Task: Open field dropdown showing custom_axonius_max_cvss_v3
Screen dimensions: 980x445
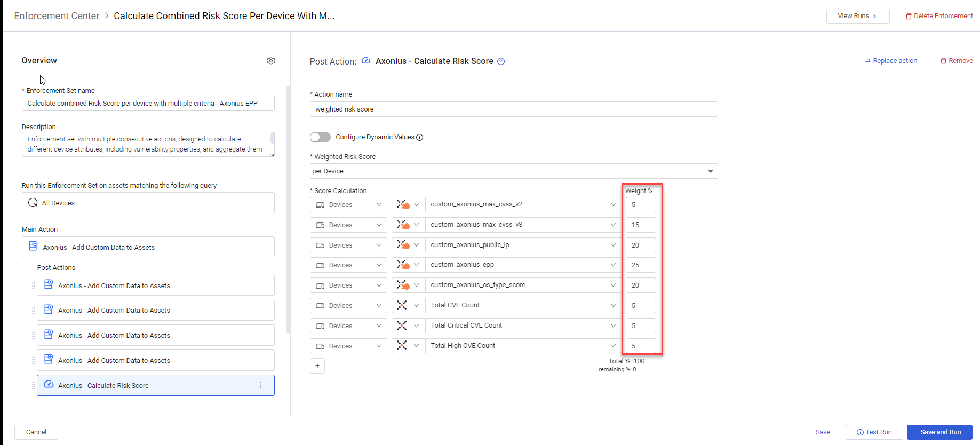Action: [x=523, y=225]
